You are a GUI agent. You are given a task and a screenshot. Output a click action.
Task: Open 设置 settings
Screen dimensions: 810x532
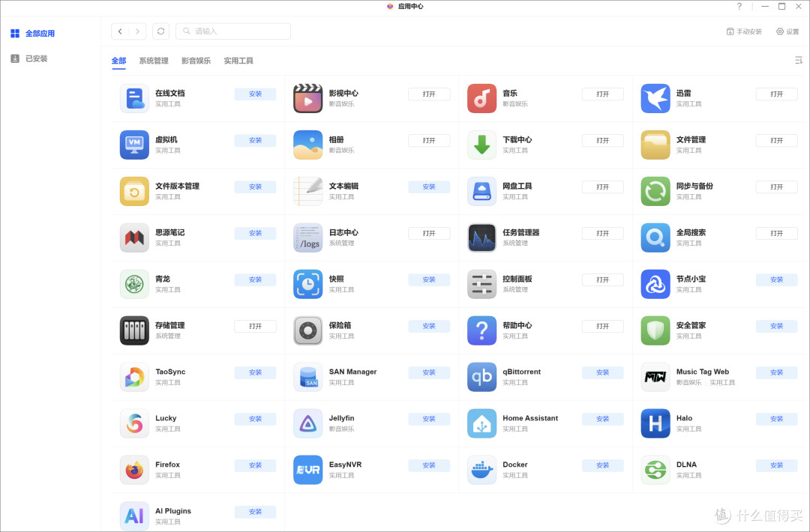pos(787,31)
